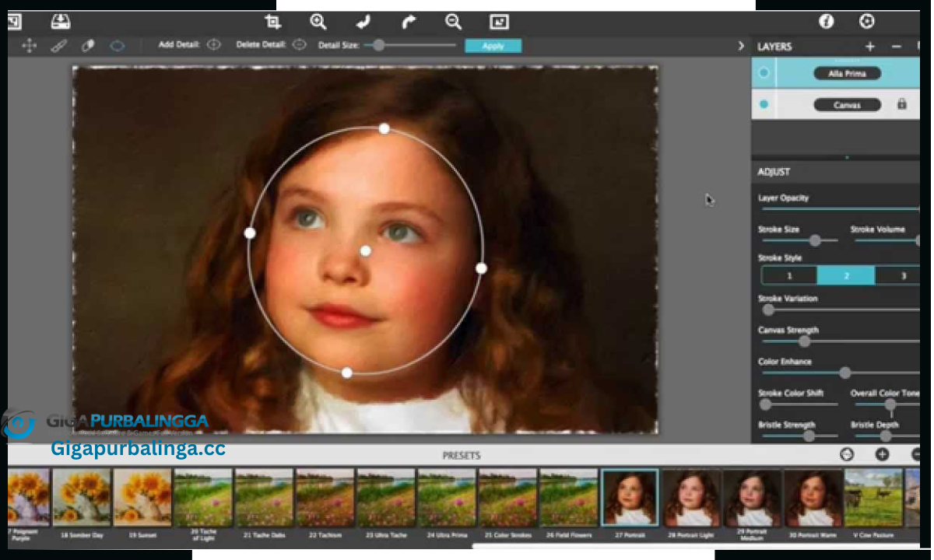This screenshot has width=934, height=560.
Task: Click the left handle of detail ellipse
Action: 250,233
